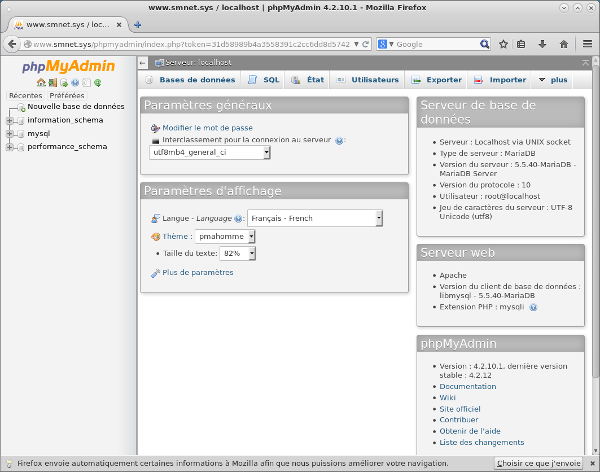Expand the mysql database node
The width and height of the screenshot is (600, 472).
click(x=10, y=134)
